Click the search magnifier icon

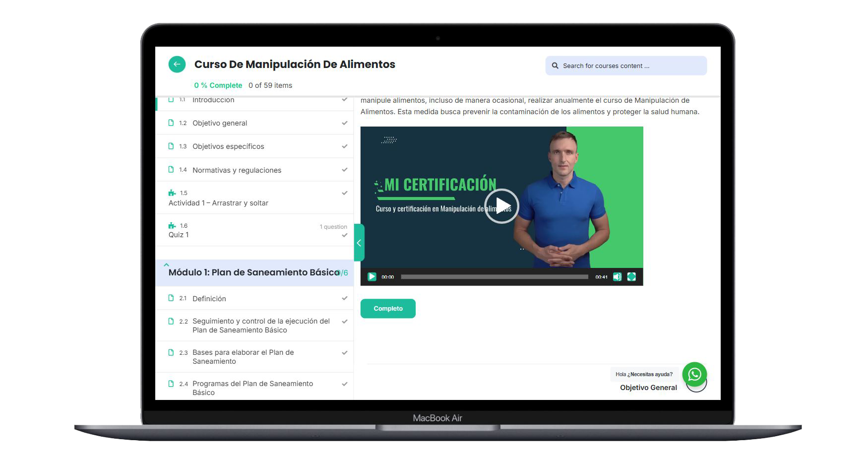pyautogui.click(x=555, y=66)
